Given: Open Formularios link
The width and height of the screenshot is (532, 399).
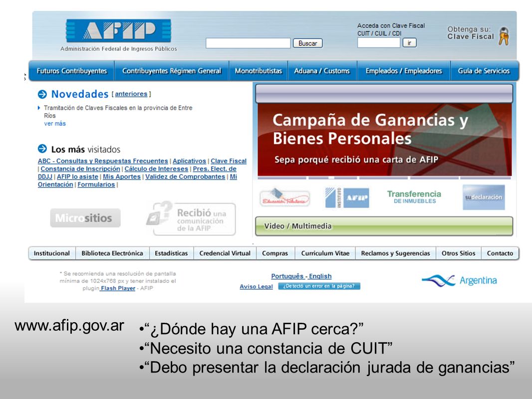Looking at the screenshot, I should point(96,185).
